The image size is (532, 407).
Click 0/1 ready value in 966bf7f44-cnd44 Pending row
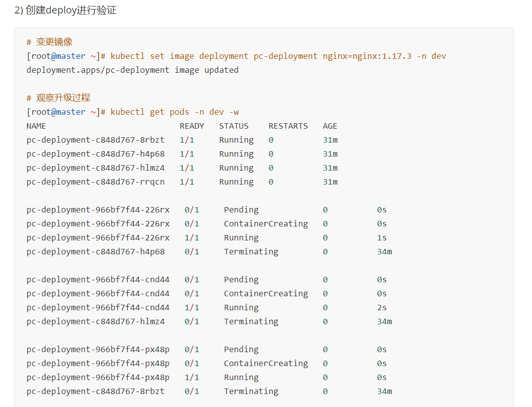(192, 280)
